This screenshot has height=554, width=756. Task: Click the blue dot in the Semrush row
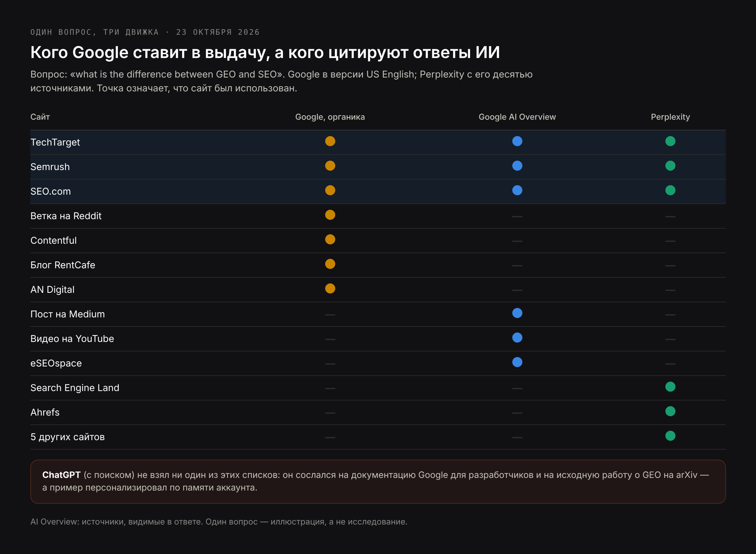coord(517,166)
